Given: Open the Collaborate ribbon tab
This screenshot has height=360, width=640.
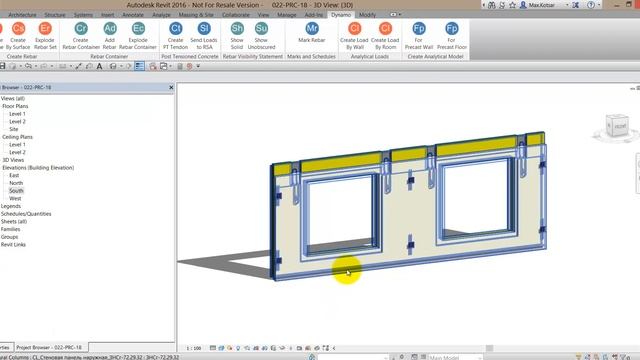Looking at the screenshot, I should tap(236, 15).
